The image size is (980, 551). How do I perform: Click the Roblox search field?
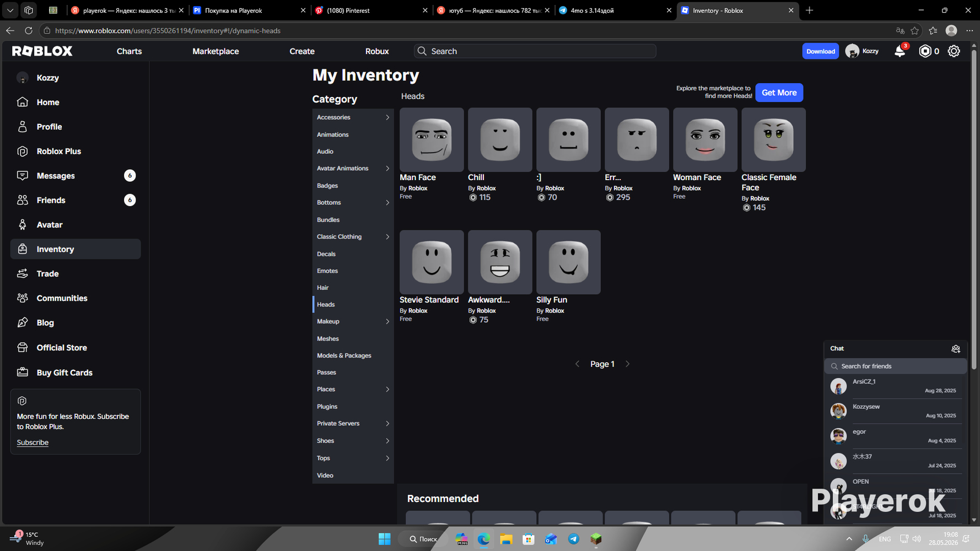[x=535, y=51]
